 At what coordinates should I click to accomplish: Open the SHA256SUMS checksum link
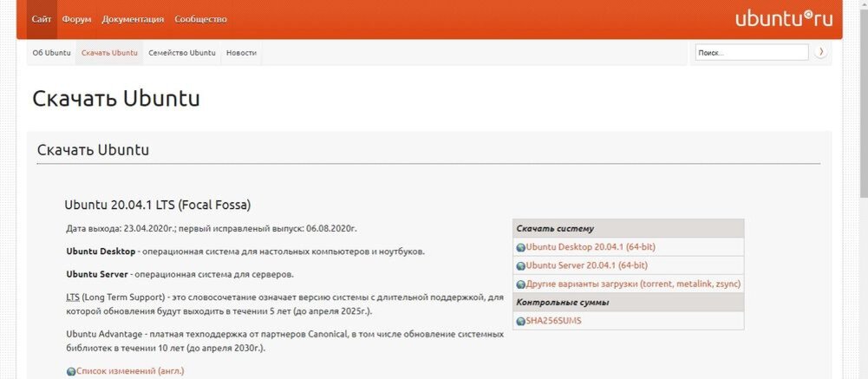coord(553,321)
